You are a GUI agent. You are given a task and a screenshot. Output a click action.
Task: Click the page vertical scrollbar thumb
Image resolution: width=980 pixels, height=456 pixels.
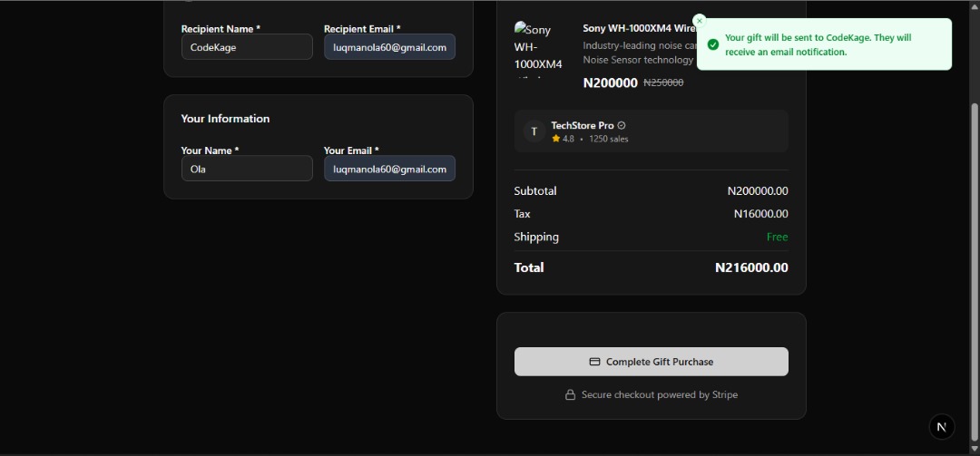click(974, 272)
